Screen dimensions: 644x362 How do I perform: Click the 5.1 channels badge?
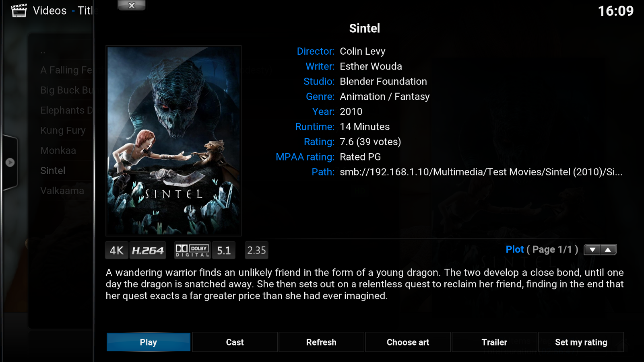click(x=224, y=251)
